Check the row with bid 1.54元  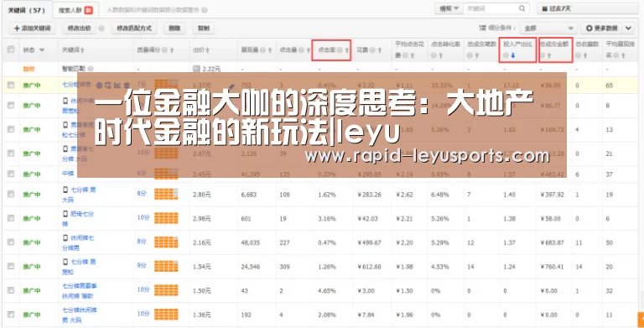(11, 266)
